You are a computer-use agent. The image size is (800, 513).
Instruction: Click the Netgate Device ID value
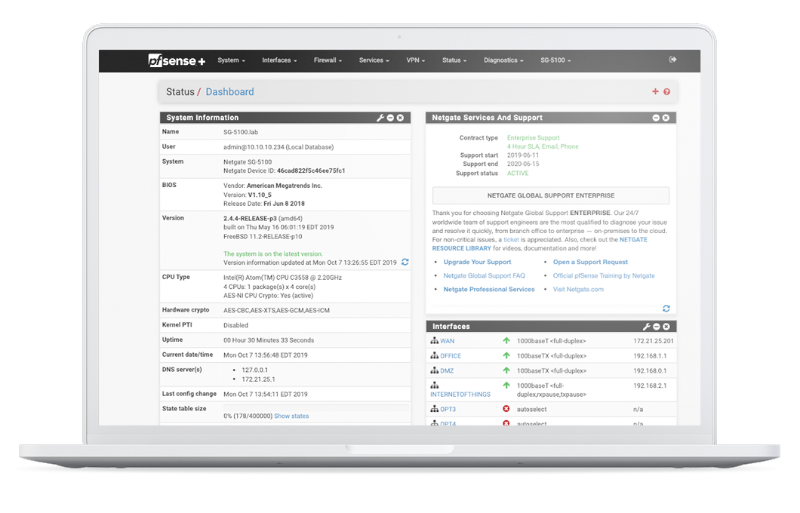(x=311, y=171)
